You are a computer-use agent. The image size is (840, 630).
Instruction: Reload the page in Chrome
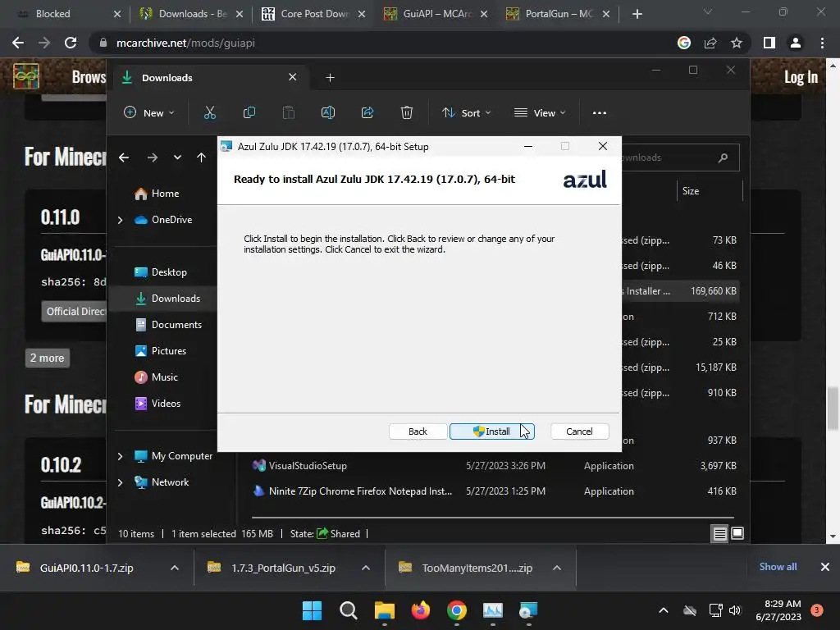pos(71,43)
